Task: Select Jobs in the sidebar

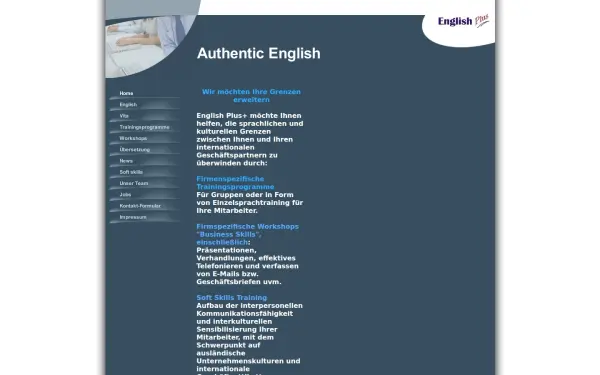Action: click(144, 194)
